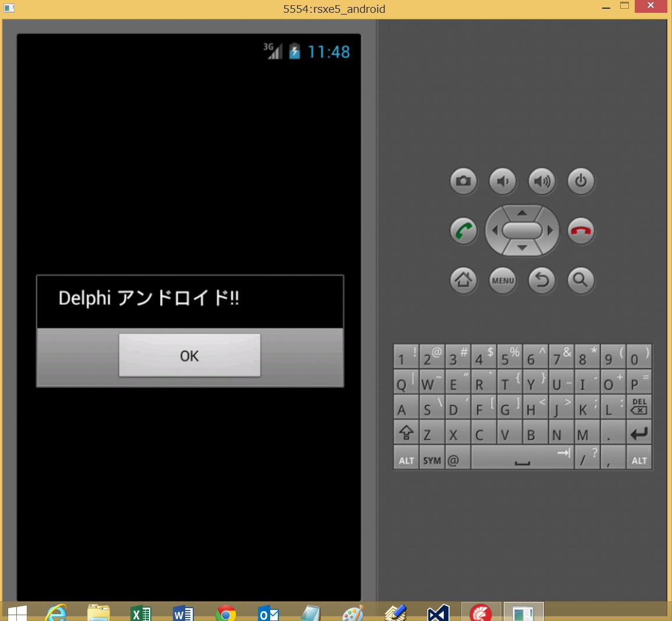The image size is (672, 621).
Task: Open Google Chrome from the taskbar
Action: 225,613
